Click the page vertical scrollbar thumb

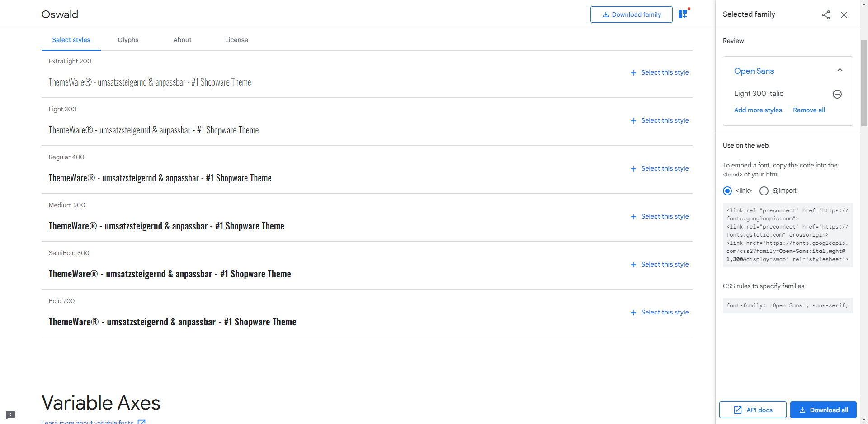(x=864, y=82)
